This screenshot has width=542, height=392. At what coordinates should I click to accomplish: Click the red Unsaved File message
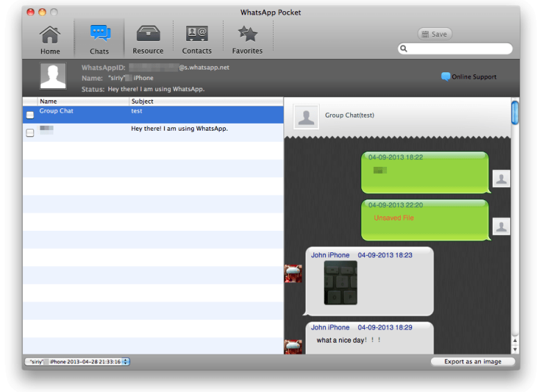394,218
